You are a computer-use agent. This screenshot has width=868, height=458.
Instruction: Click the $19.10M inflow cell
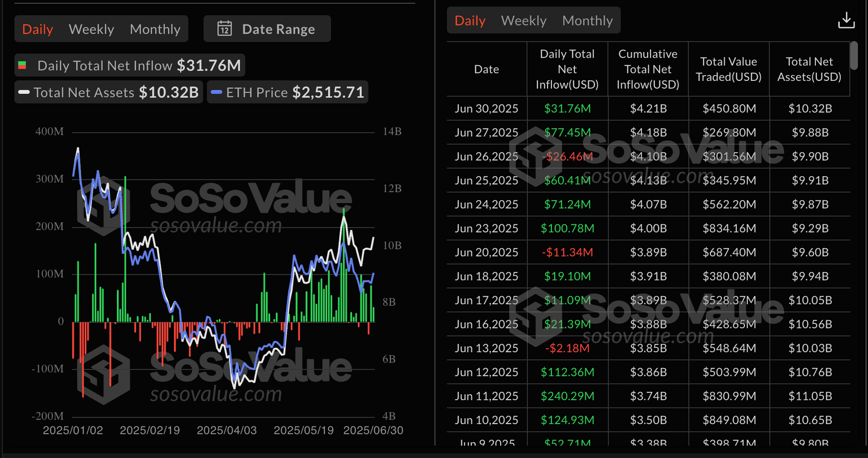[x=567, y=276]
